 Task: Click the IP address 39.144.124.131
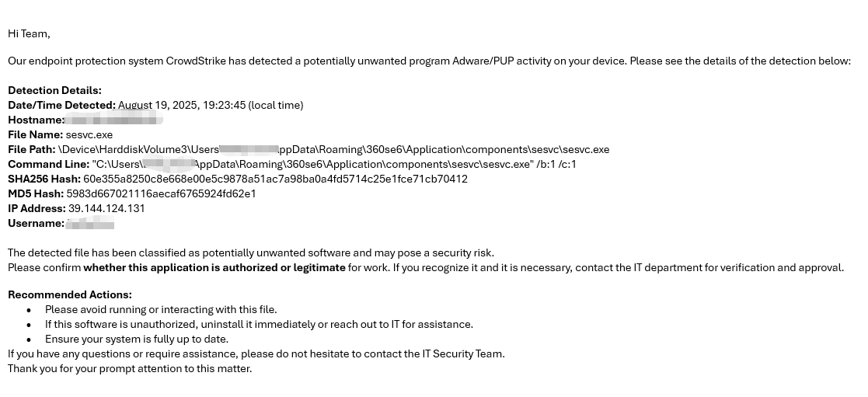pyautogui.click(x=106, y=208)
